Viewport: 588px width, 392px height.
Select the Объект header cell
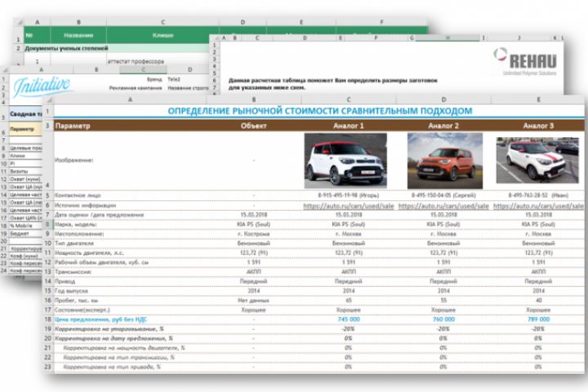coord(254,126)
